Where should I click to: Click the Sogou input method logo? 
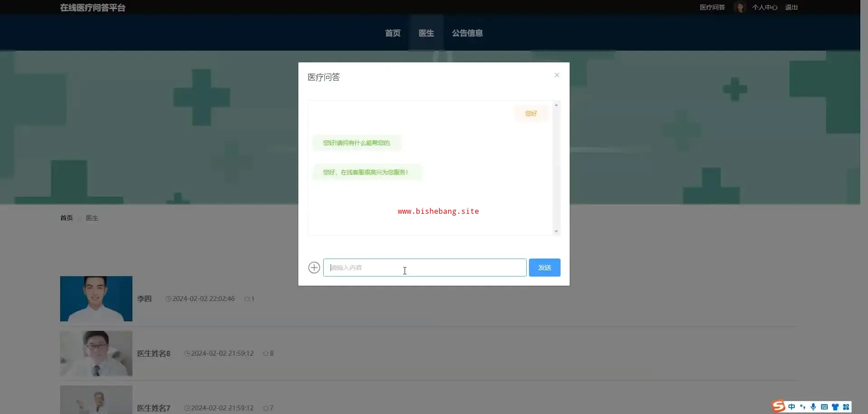(778, 406)
